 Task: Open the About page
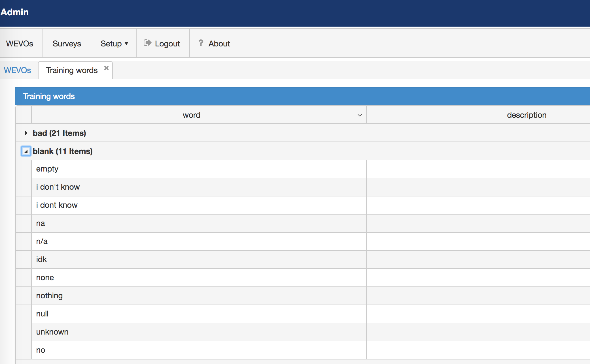tap(215, 44)
